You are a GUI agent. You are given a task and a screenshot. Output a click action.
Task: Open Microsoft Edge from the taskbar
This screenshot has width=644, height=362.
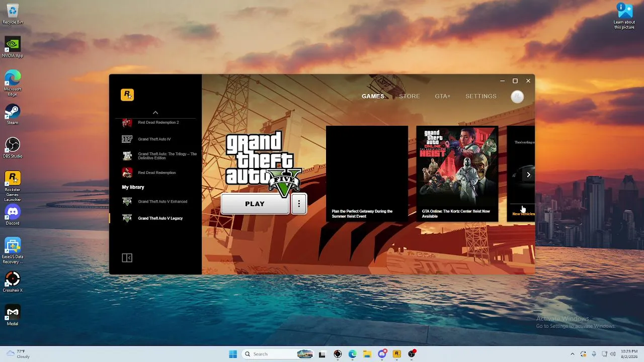[x=353, y=354]
